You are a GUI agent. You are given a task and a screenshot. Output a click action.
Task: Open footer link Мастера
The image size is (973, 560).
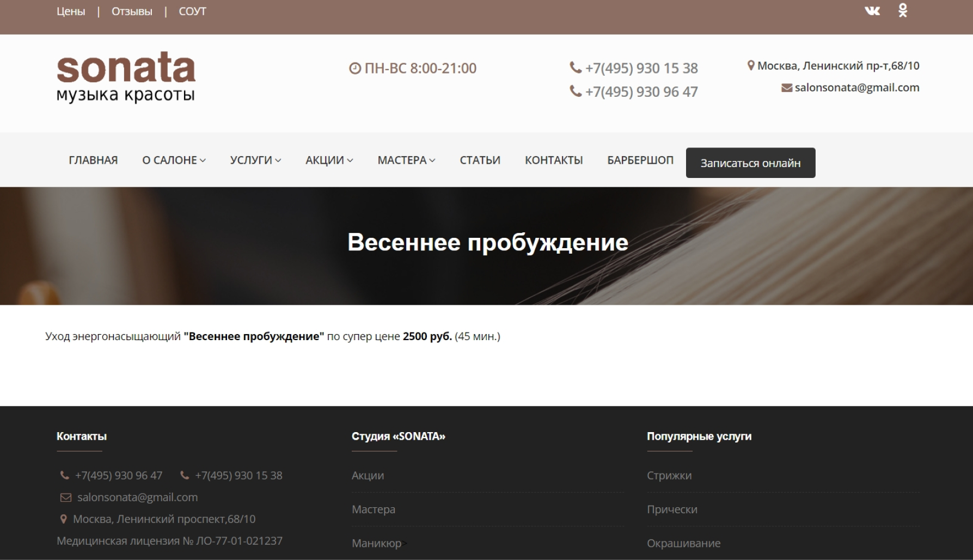pyautogui.click(x=374, y=509)
